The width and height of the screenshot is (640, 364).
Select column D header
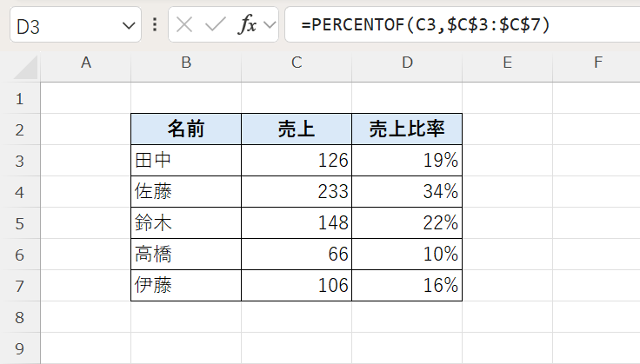407,63
